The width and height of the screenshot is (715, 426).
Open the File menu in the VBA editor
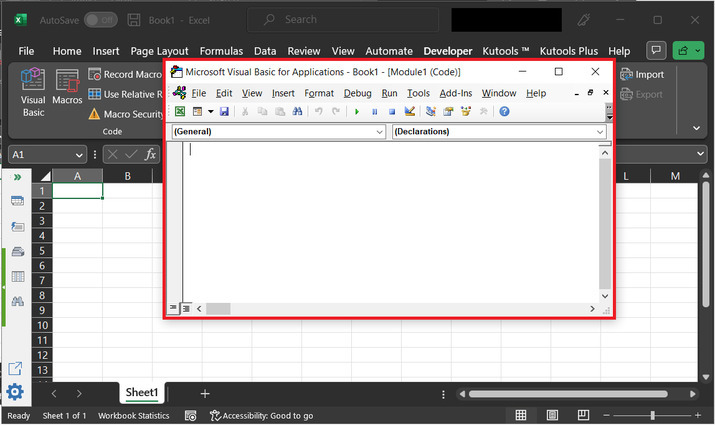click(198, 93)
